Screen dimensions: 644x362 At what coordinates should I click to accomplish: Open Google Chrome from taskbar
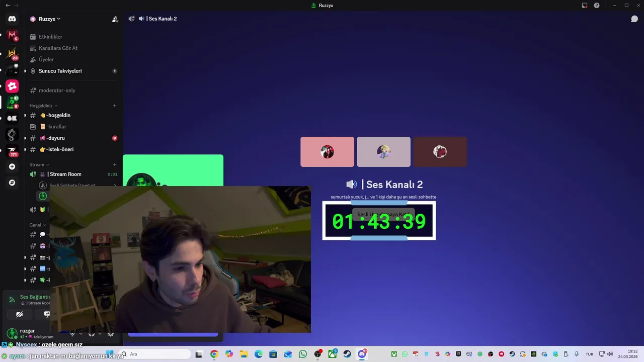coord(214,354)
